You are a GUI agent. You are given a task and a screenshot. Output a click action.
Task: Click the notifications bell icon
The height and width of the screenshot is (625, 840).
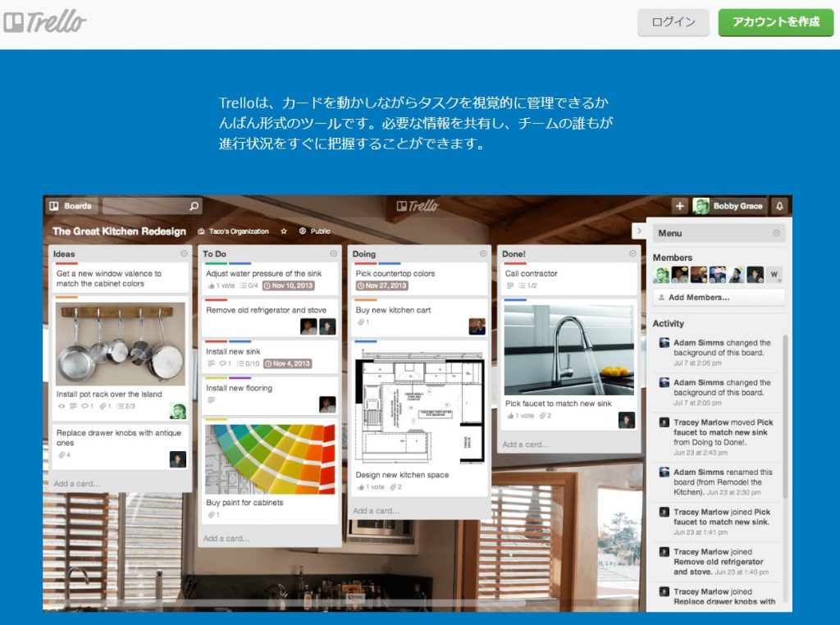779,206
